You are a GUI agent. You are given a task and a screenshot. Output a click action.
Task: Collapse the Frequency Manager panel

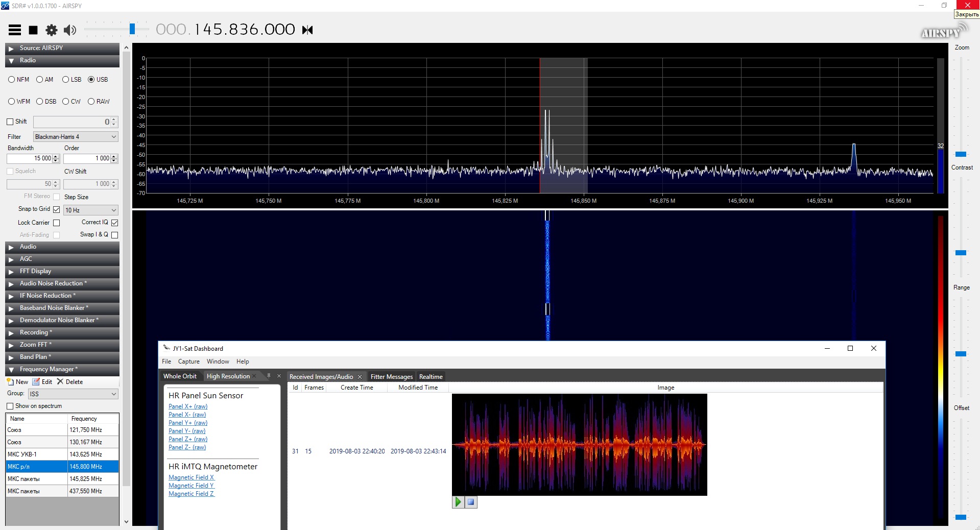click(62, 369)
